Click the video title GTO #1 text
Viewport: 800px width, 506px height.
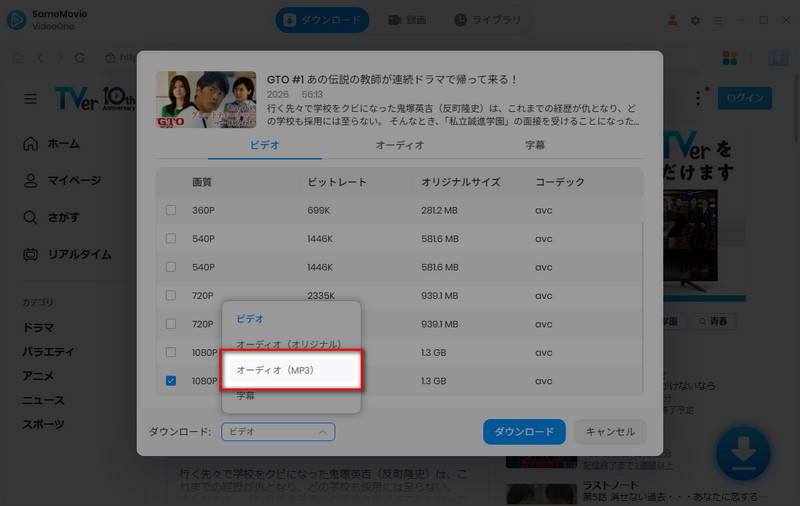point(392,80)
